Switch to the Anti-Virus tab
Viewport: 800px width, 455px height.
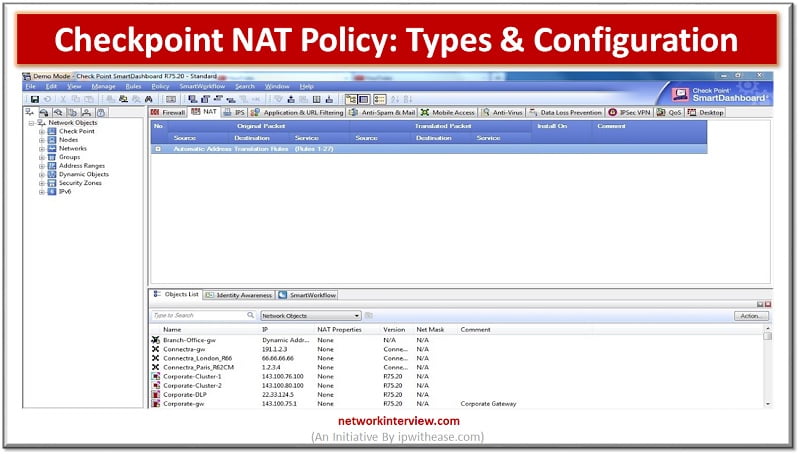[502, 112]
